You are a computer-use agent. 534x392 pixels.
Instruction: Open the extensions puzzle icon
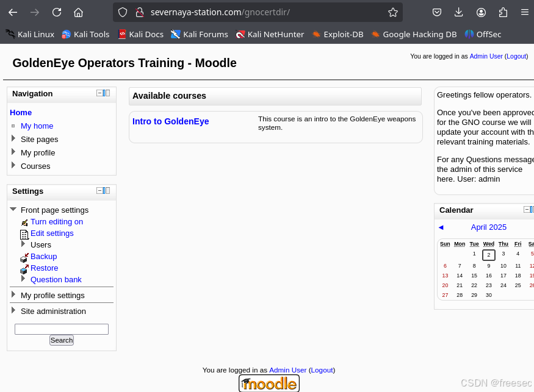503,13
